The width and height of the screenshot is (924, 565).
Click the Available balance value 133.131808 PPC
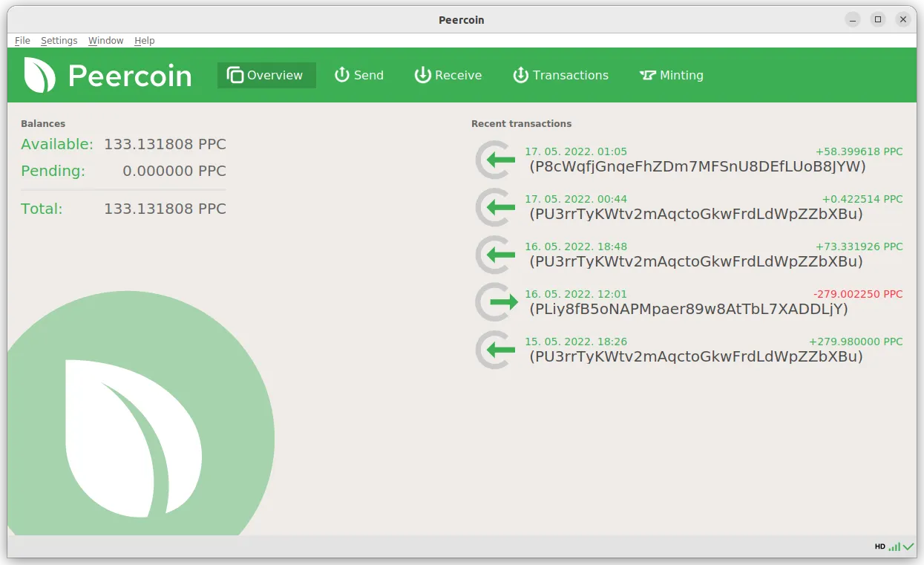click(x=165, y=144)
